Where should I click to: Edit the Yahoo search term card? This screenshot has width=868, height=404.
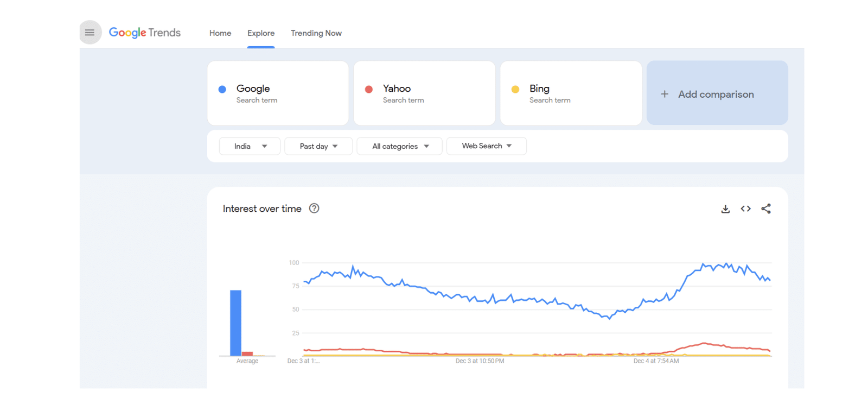[x=424, y=93]
